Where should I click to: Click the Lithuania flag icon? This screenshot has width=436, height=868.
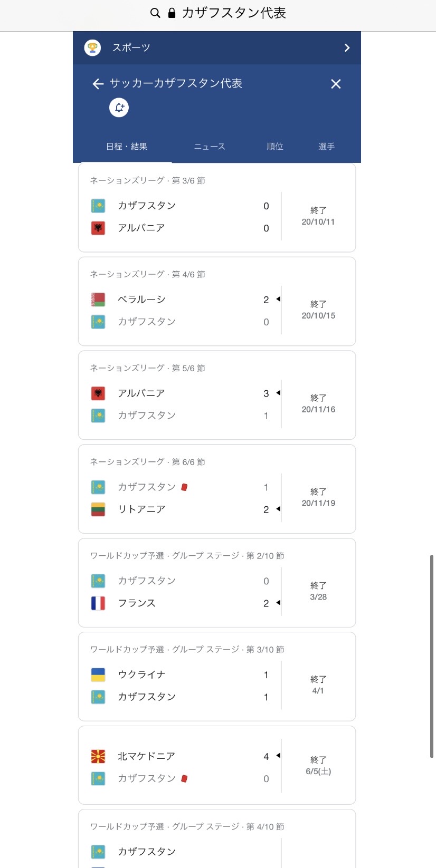coord(98,509)
